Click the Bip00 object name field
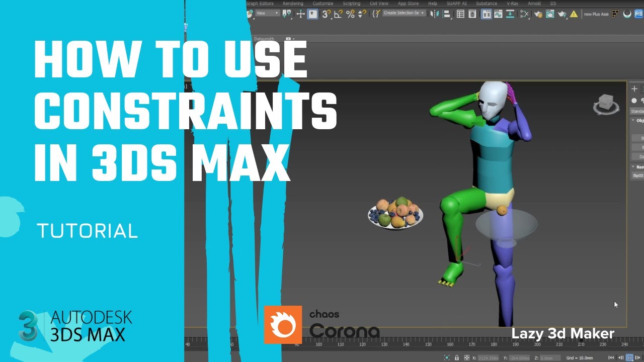 click(637, 175)
